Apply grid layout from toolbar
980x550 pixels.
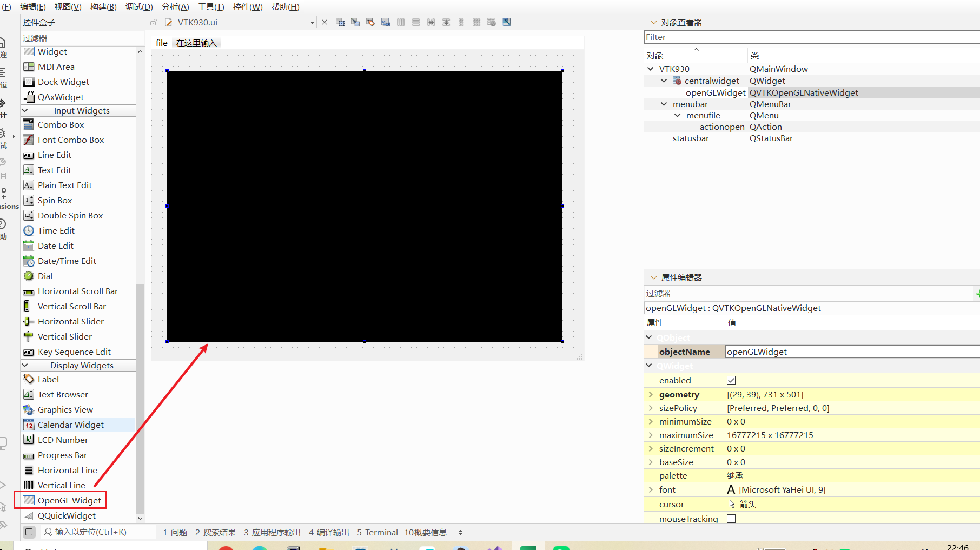476,22
